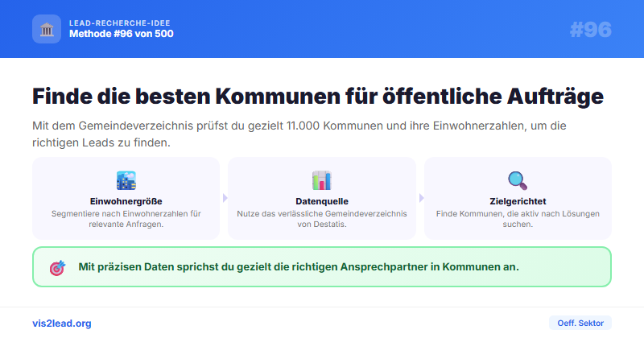
Task: Click the bank building icon in header
Action: click(47, 29)
